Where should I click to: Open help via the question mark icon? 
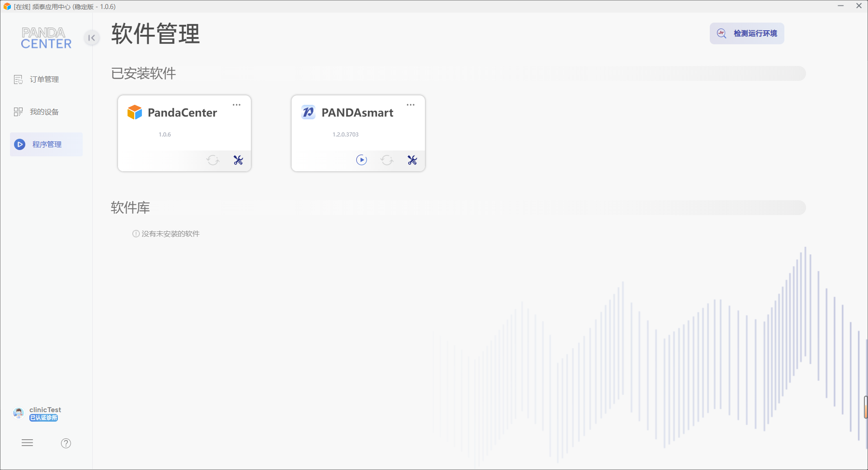pos(66,443)
